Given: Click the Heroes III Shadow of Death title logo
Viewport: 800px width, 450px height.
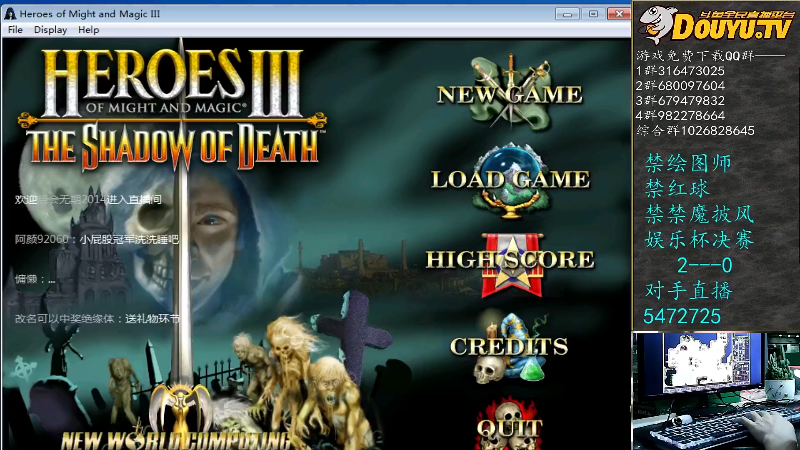Looking at the screenshot, I should [172, 109].
